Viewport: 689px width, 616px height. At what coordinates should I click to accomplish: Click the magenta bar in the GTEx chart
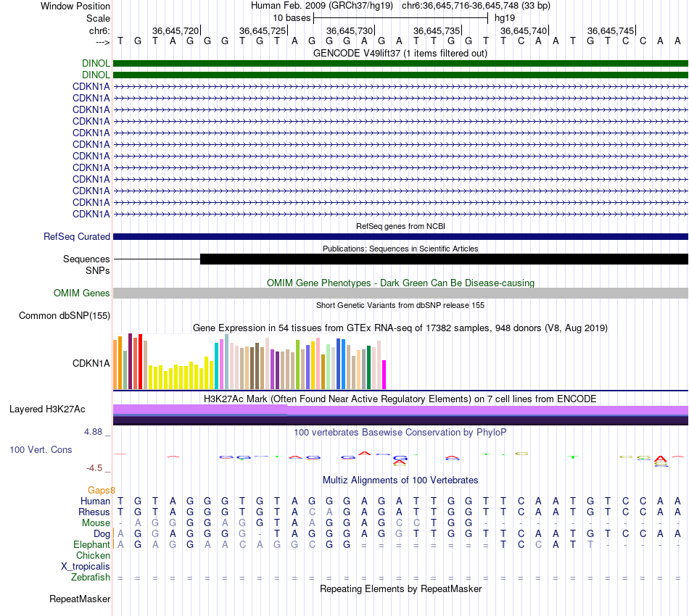[384, 375]
